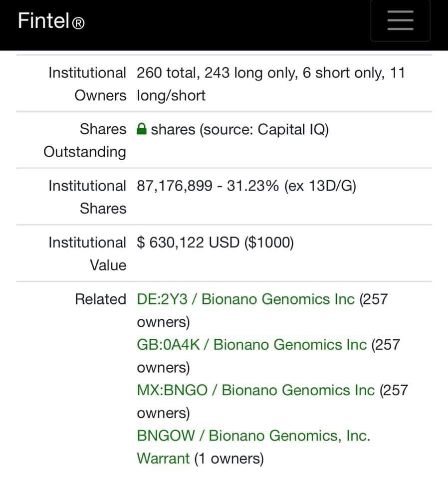Screen dimensions: 448x479
Task: Click the green lock icon beside shares
Action: 141,129
